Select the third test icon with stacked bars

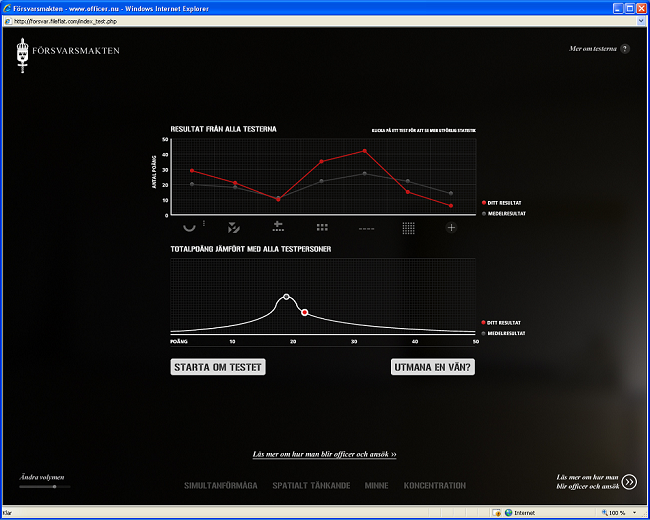279,228
